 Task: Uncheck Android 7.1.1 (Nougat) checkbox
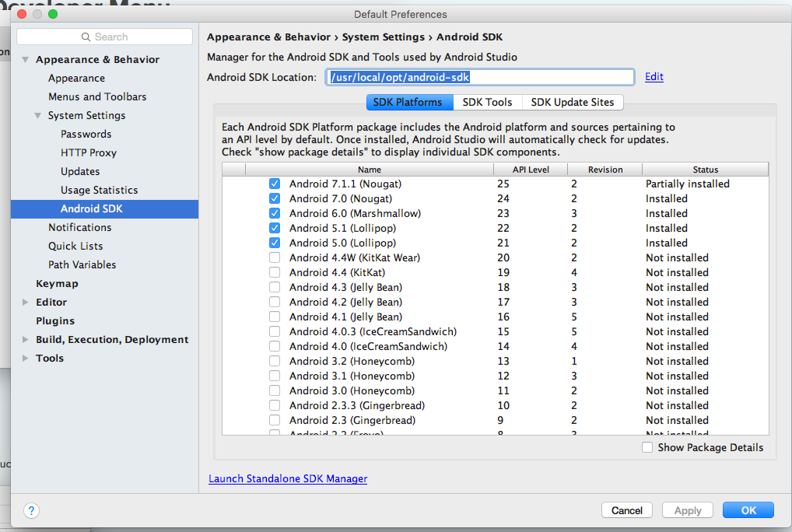click(275, 184)
